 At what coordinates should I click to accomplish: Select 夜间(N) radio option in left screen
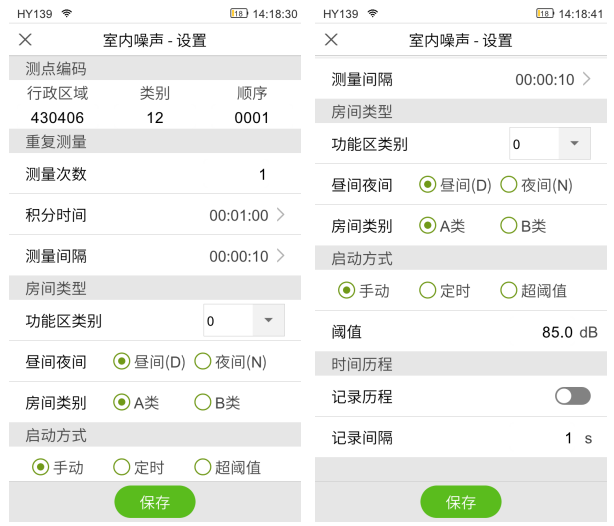[203, 362]
